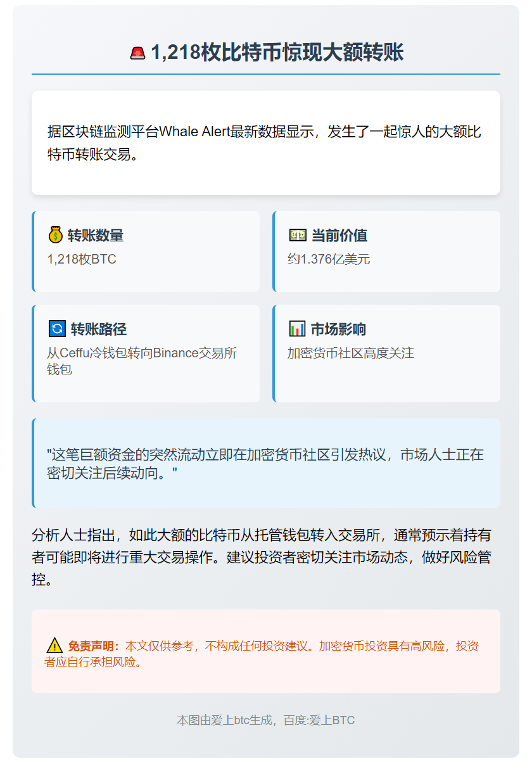Click the yellow warning triangle icon
This screenshot has width=532, height=778.
pyautogui.click(x=54, y=646)
